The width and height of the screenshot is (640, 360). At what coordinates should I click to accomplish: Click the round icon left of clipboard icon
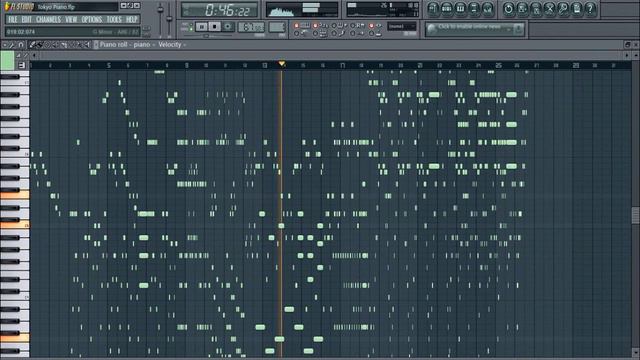563,9
